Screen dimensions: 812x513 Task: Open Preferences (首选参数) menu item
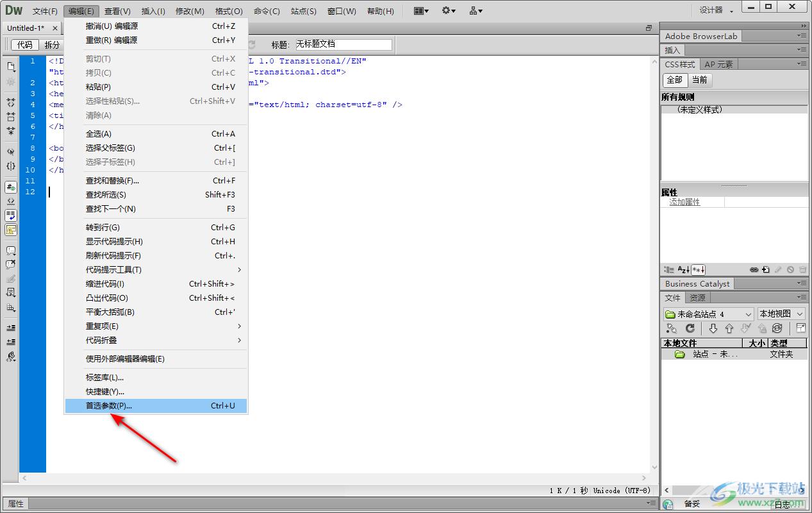point(156,406)
